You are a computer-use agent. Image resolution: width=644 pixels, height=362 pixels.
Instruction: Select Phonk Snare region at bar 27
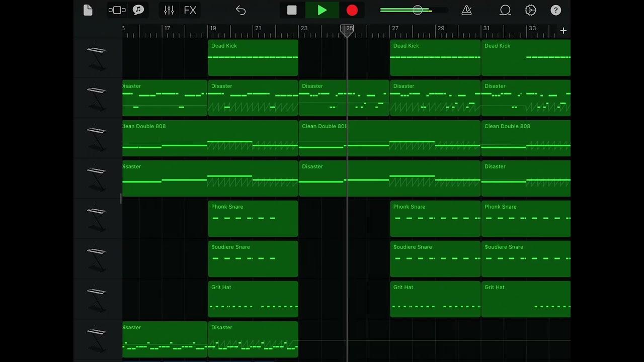pyautogui.click(x=435, y=219)
